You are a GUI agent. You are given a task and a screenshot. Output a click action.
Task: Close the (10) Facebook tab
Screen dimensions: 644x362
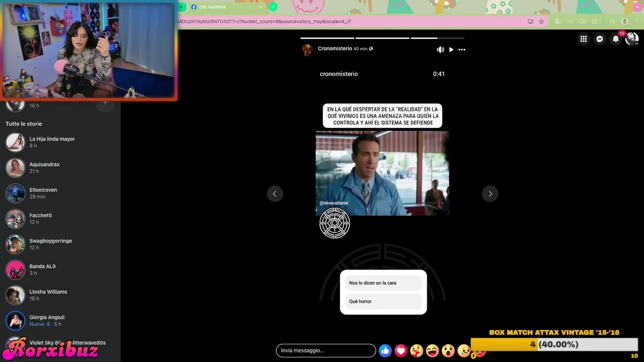click(261, 7)
